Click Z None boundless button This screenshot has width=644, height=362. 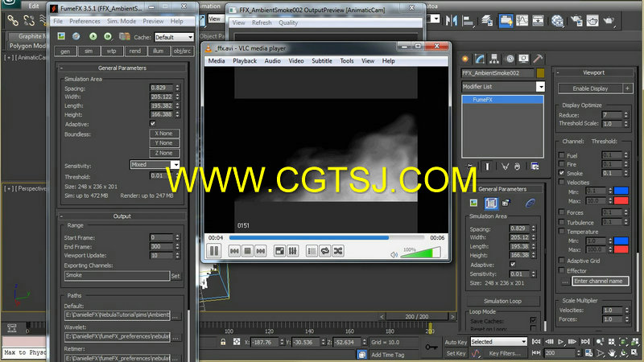click(x=164, y=153)
